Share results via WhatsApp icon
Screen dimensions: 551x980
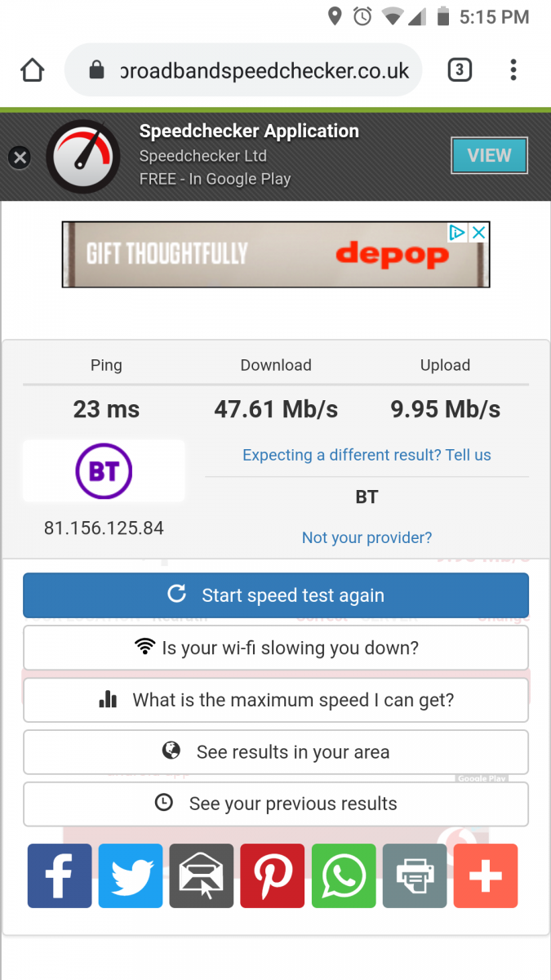coord(344,876)
